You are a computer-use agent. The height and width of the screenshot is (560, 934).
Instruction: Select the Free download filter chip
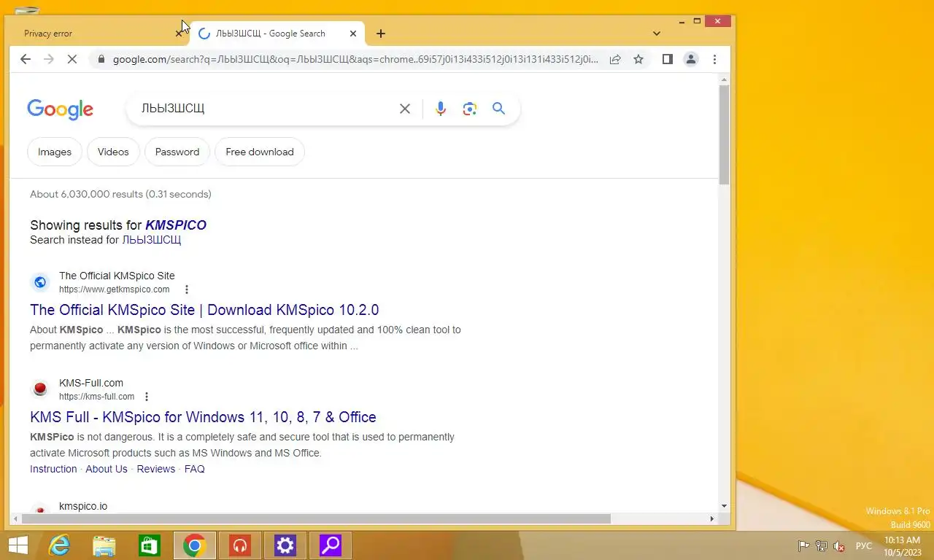point(260,152)
